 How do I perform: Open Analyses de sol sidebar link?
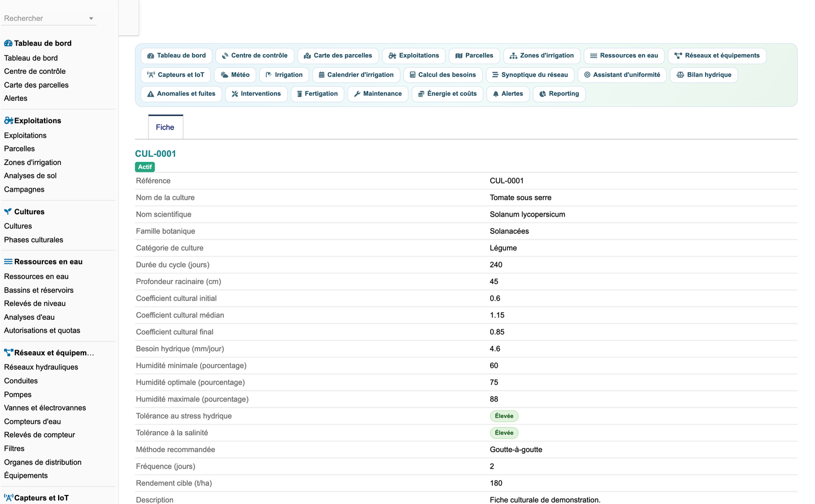coord(30,175)
